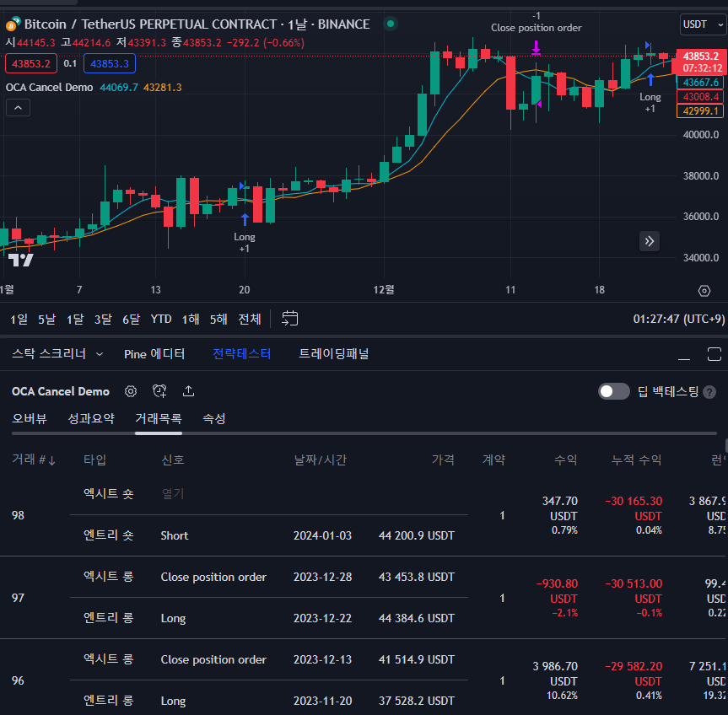Open OCA Cancel Demo strategy settings gear
The width and height of the screenshot is (728, 715).
(x=131, y=391)
